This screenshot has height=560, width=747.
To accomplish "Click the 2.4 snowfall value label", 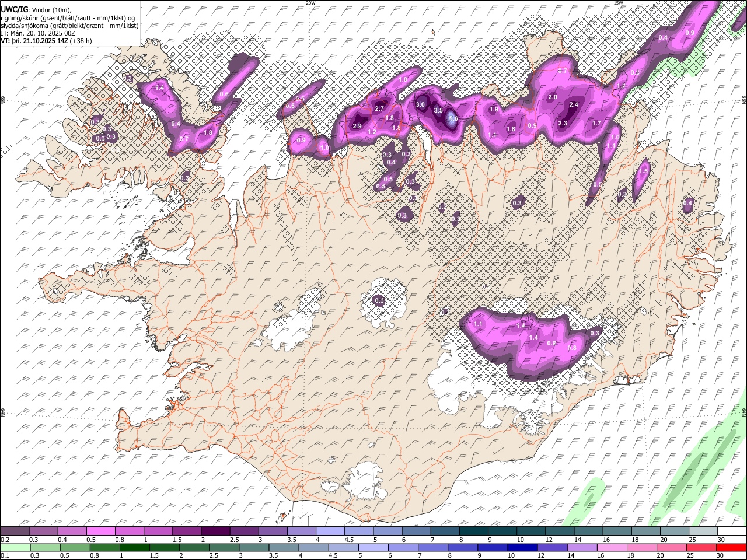I will click(574, 105).
